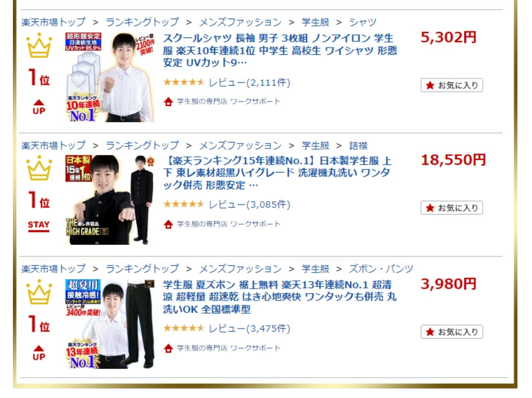
Task: Click the star rating for スクールシャツ item
Action: point(184,82)
